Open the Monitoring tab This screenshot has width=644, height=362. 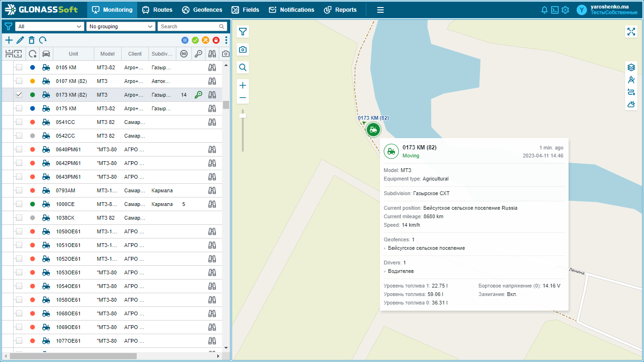[x=112, y=10]
